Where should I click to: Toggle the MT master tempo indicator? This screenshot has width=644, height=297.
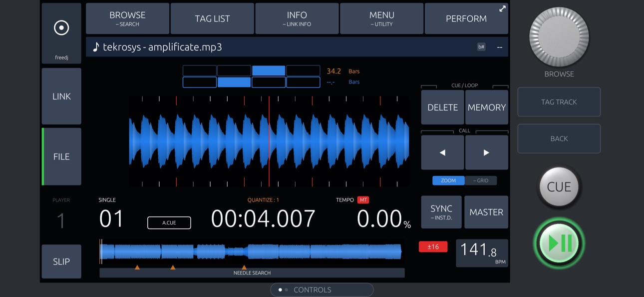[363, 200]
